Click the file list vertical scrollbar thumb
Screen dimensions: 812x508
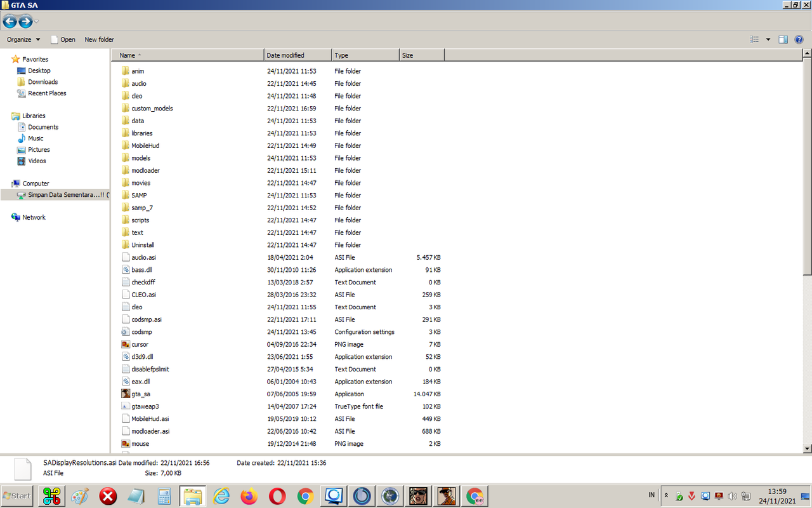coord(807,167)
